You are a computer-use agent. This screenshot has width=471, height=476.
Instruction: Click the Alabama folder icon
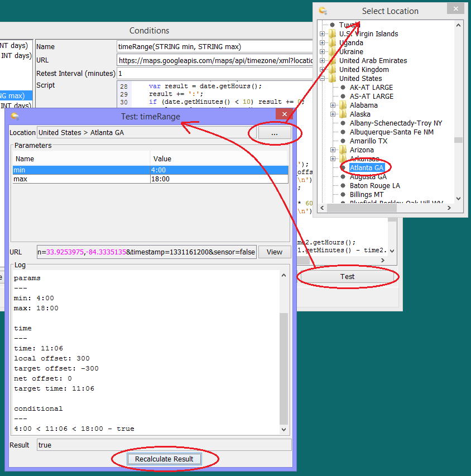[x=343, y=105]
